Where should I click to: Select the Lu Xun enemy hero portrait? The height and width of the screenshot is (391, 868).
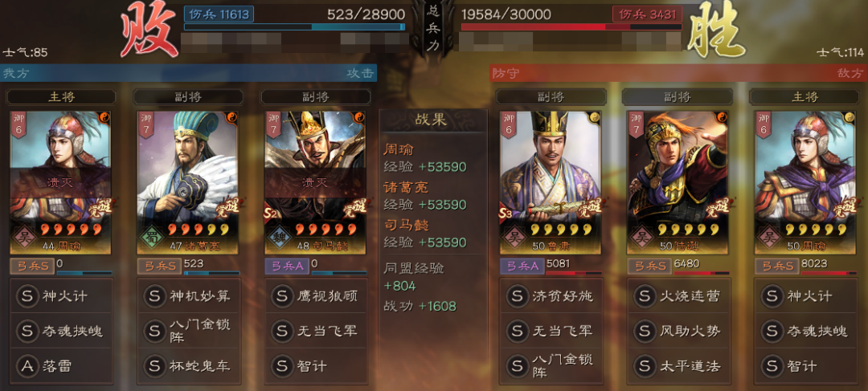[x=678, y=182]
